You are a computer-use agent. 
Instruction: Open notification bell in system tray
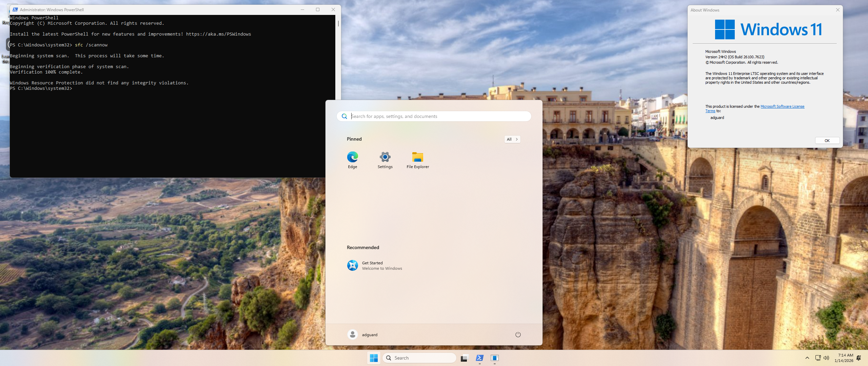coord(859,358)
